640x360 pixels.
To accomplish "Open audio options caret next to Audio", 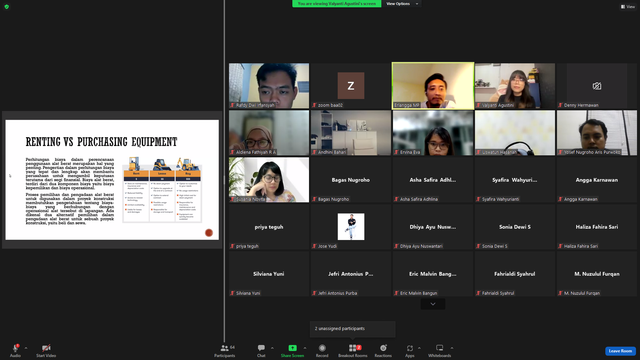I will click(26, 348).
